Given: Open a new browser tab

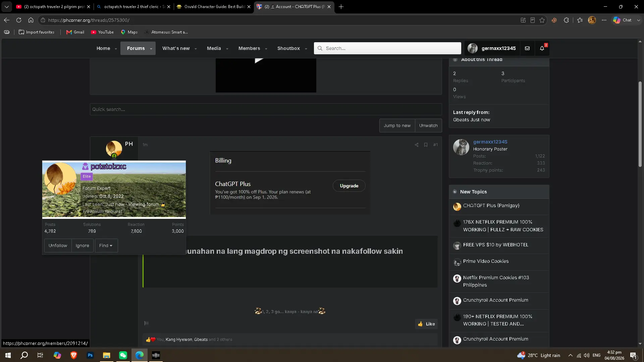Looking at the screenshot, I should coord(341,7).
